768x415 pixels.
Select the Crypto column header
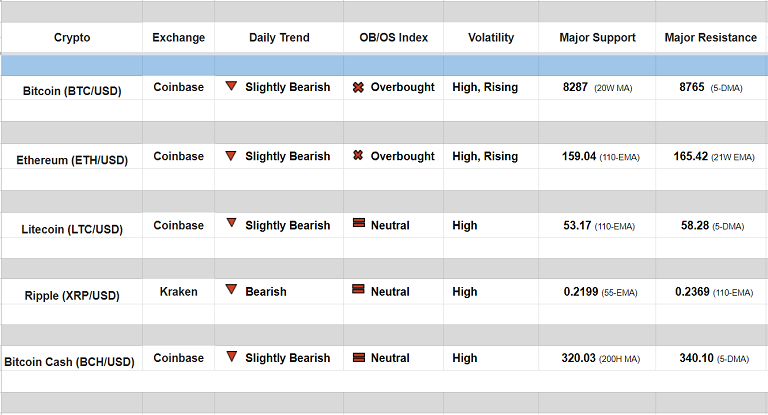(72, 38)
